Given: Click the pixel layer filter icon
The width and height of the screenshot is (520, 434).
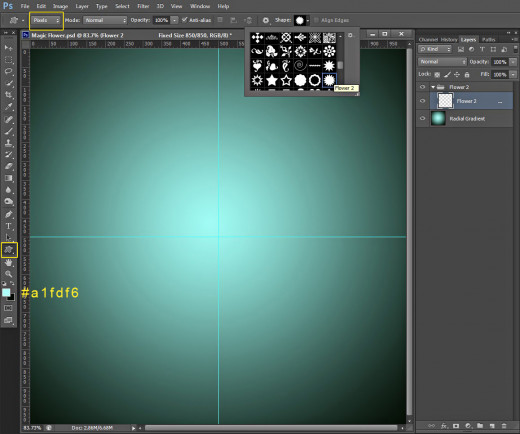Looking at the screenshot, I should point(461,49).
